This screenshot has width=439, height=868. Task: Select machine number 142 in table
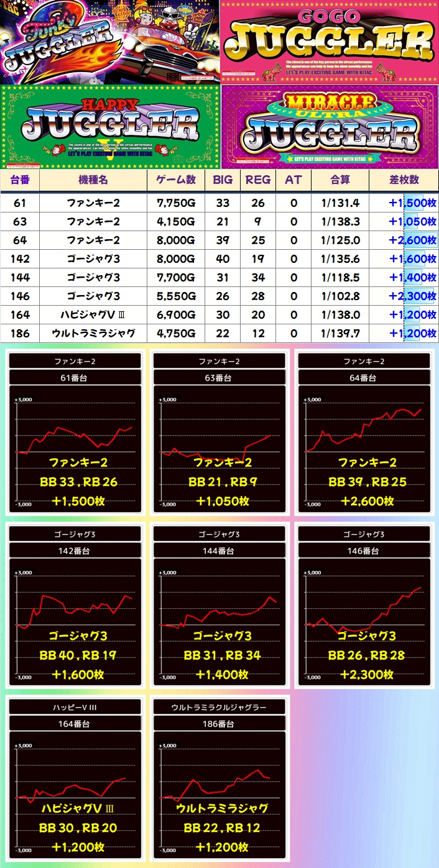click(20, 258)
